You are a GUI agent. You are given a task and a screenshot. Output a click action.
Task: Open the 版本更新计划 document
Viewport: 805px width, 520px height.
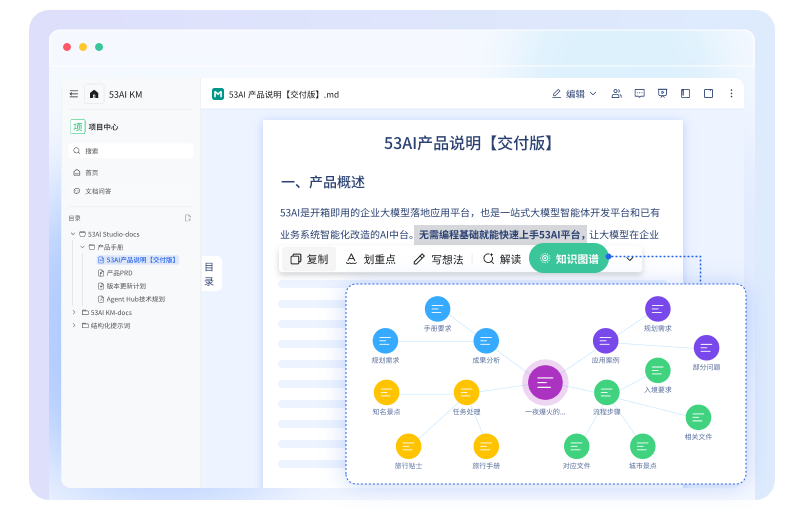[x=122, y=286]
